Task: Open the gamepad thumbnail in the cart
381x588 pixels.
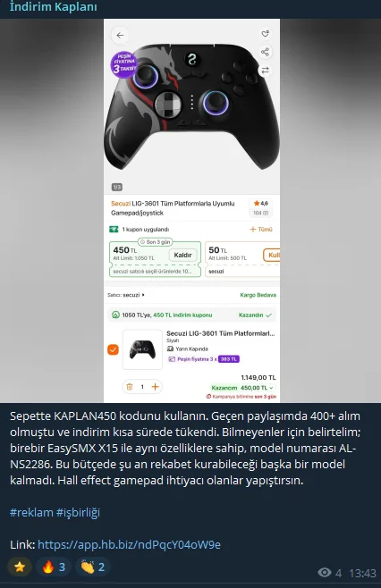Action: [x=142, y=349]
